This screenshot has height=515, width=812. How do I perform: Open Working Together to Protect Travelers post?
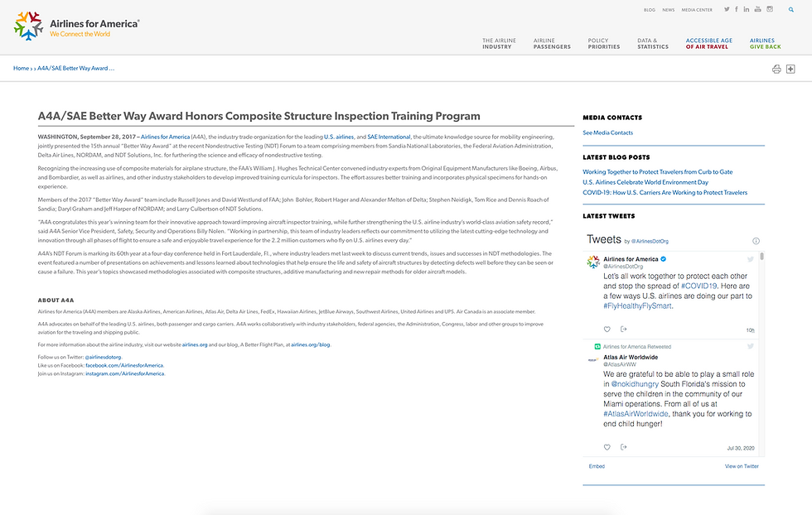click(x=658, y=172)
